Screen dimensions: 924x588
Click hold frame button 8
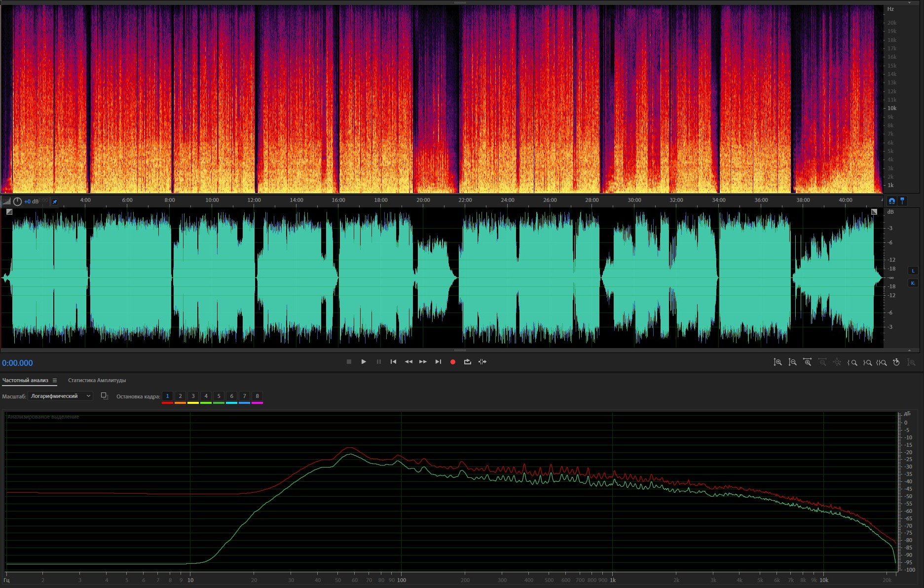(x=257, y=396)
